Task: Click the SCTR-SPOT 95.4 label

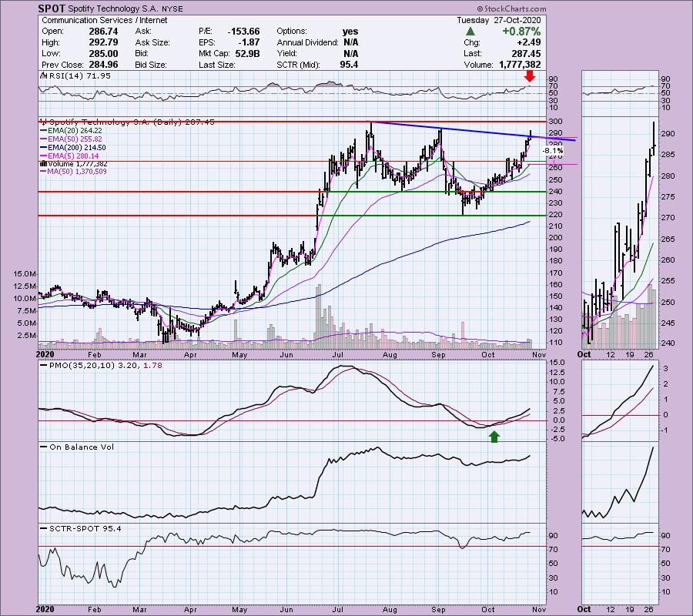Action: pos(85,529)
